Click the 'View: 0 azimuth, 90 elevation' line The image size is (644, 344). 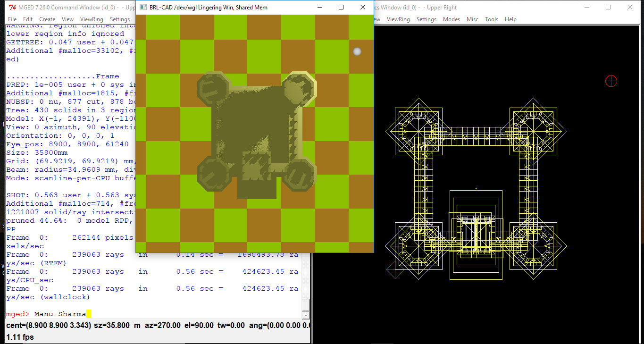(71, 127)
